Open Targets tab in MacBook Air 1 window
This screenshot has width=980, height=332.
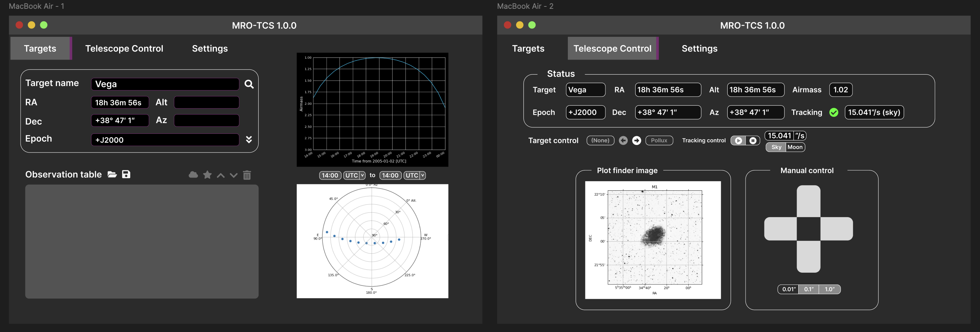[40, 48]
